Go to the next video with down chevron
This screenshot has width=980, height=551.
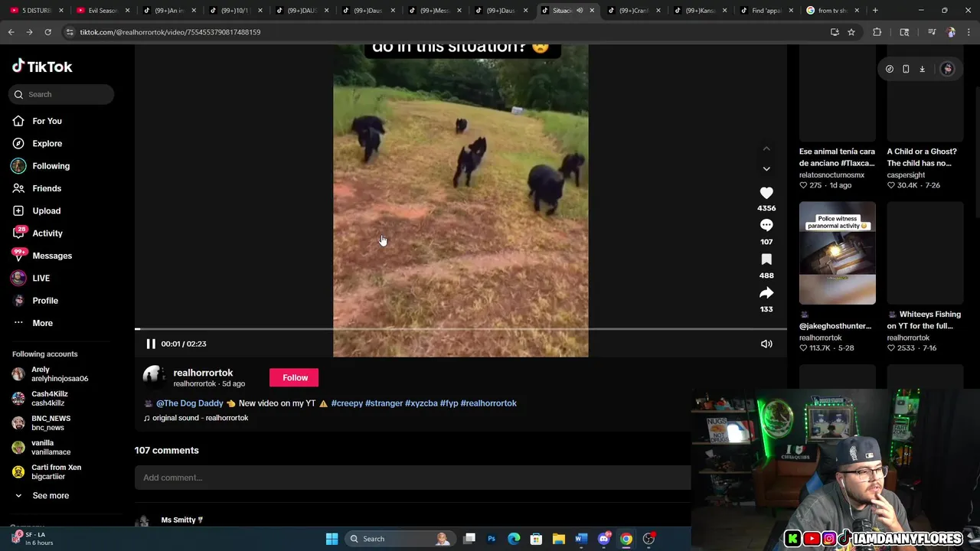tap(766, 168)
